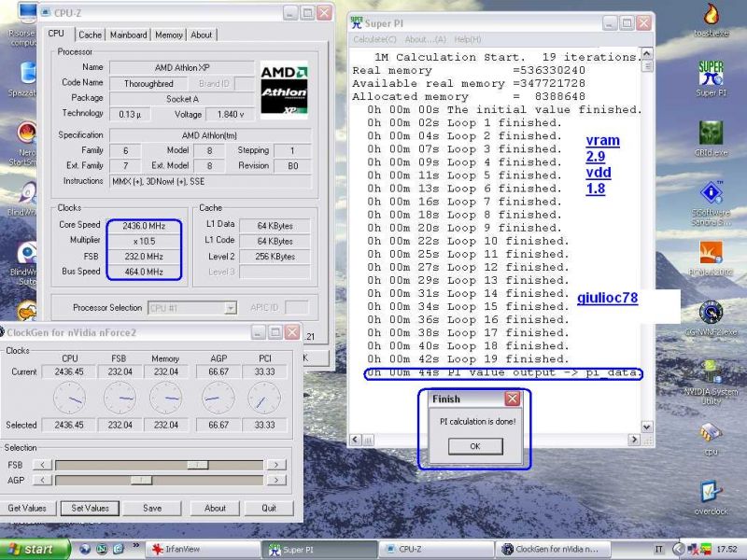This screenshot has width=747, height=560.
Task: Click the system clock showing 17.52
Action: tap(726, 549)
